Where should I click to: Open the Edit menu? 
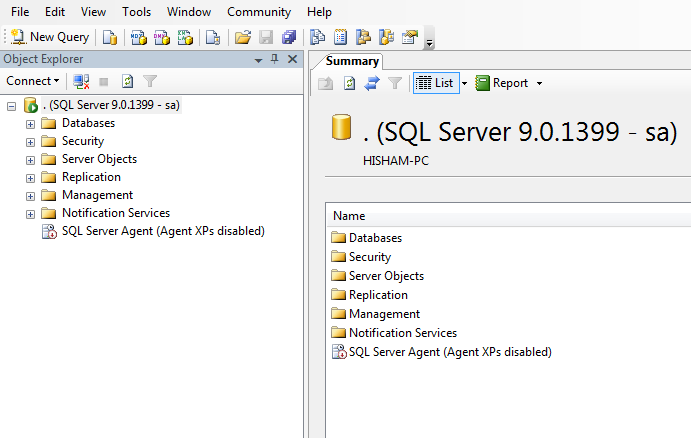(55, 12)
